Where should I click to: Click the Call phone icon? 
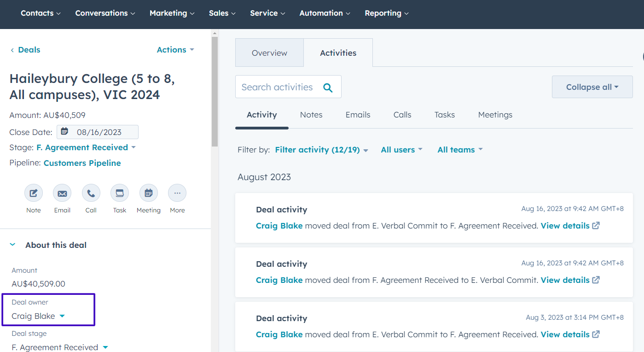(x=91, y=194)
